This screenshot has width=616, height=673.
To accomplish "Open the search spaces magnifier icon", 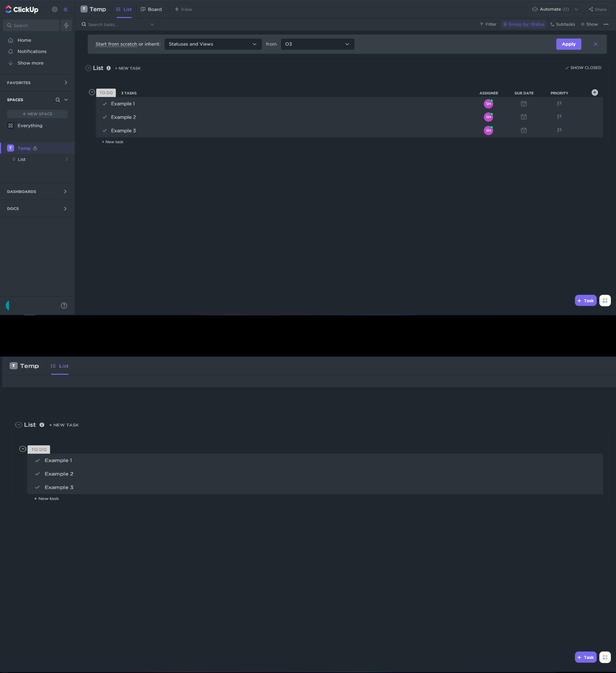I will pos(58,100).
